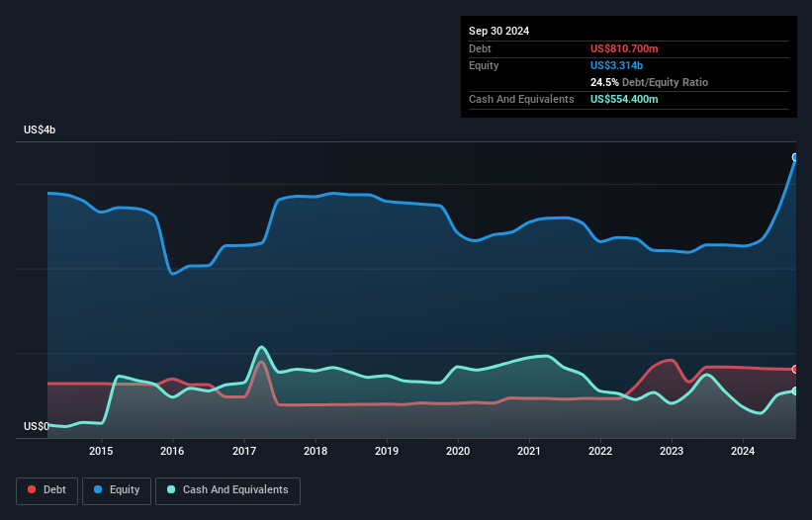Click the 2015 x-axis label
812x520 pixels.
(101, 451)
